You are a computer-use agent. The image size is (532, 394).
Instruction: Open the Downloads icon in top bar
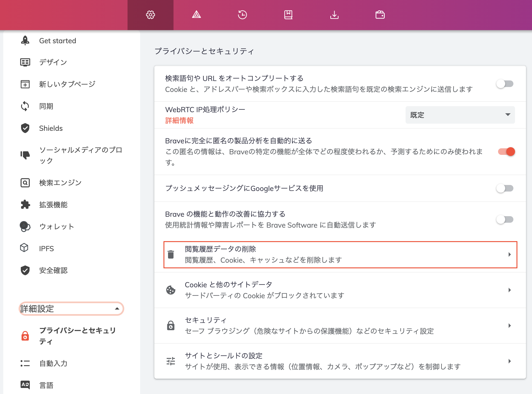coord(334,15)
